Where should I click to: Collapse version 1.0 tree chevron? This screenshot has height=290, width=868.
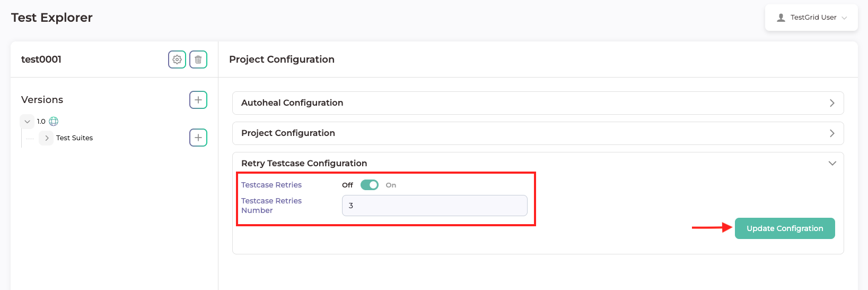27,122
